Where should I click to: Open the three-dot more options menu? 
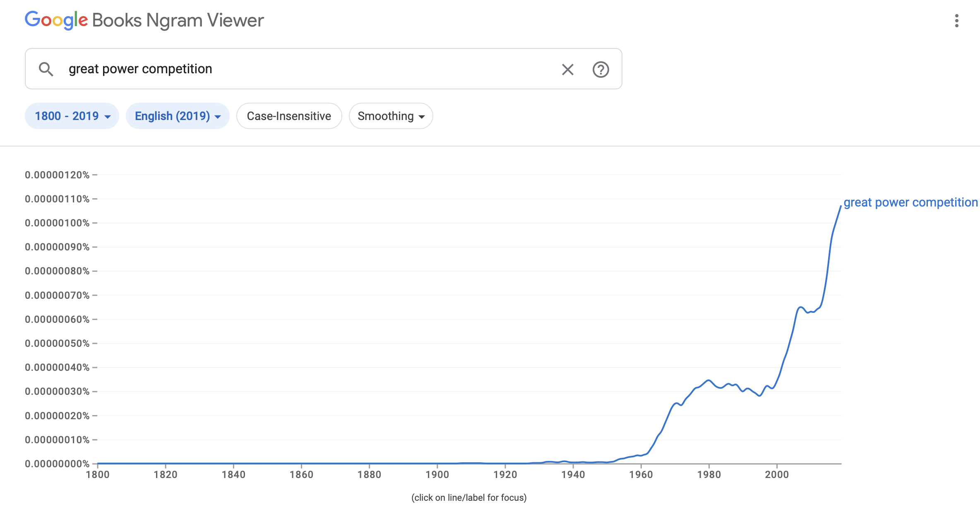tap(956, 21)
